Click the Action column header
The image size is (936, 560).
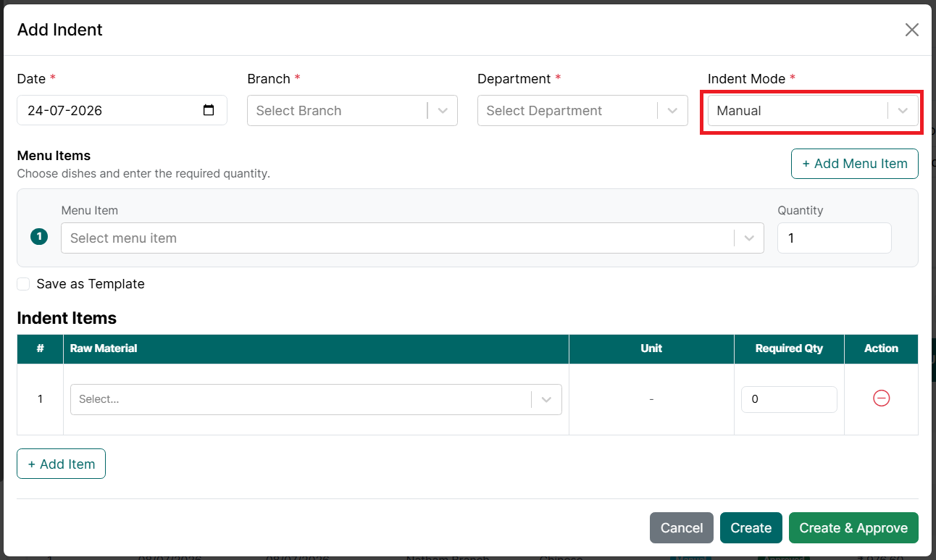pos(881,348)
